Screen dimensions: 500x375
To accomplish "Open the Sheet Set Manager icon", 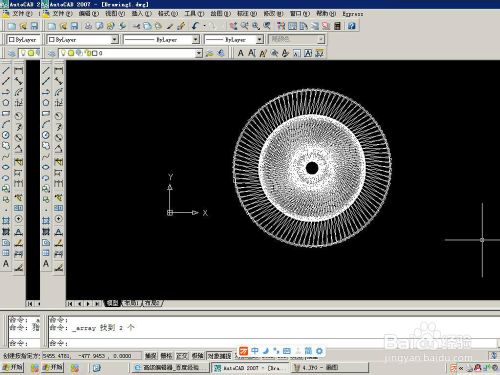I will tap(315, 26).
